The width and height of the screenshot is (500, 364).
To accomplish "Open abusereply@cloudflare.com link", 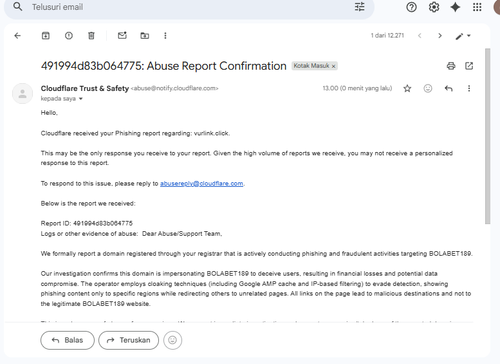I will [202, 184].
